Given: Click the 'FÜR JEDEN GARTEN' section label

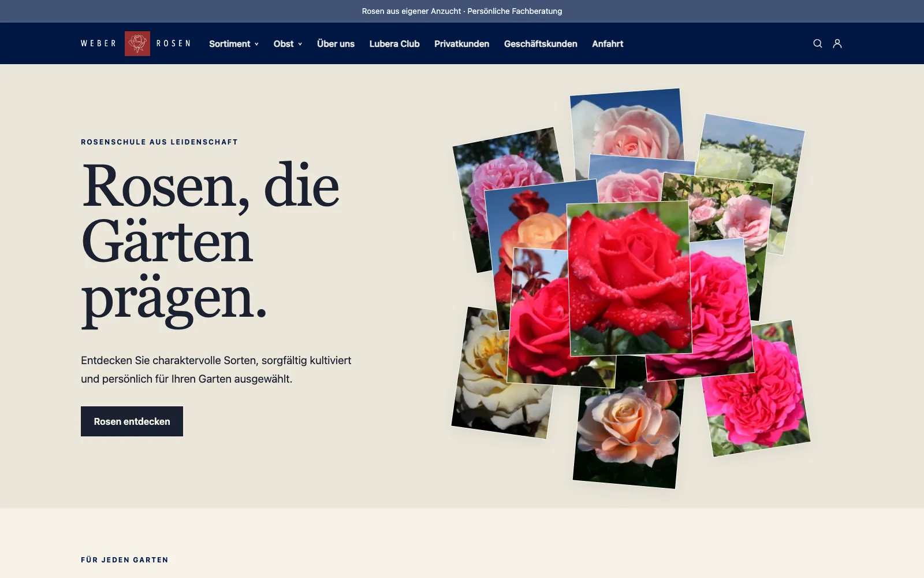Looking at the screenshot, I should click(x=125, y=560).
